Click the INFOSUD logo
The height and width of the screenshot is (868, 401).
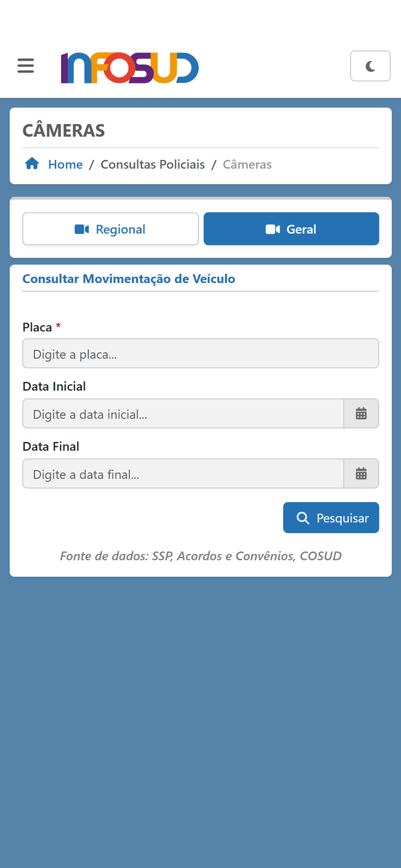pyautogui.click(x=129, y=68)
